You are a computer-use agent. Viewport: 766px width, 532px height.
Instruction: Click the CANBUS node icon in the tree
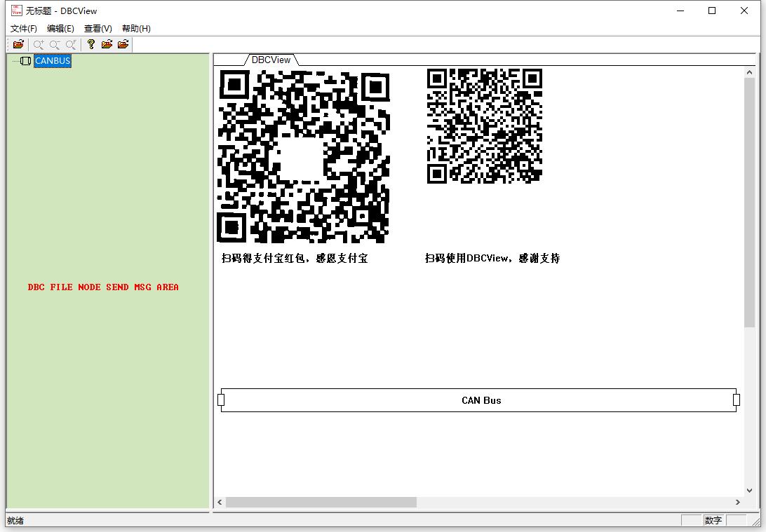point(26,61)
